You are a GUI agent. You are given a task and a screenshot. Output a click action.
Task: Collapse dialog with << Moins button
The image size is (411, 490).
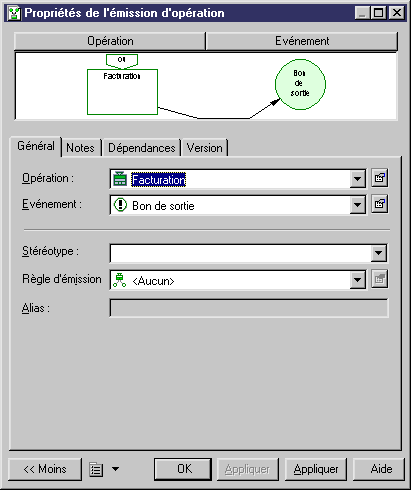[x=45, y=469]
